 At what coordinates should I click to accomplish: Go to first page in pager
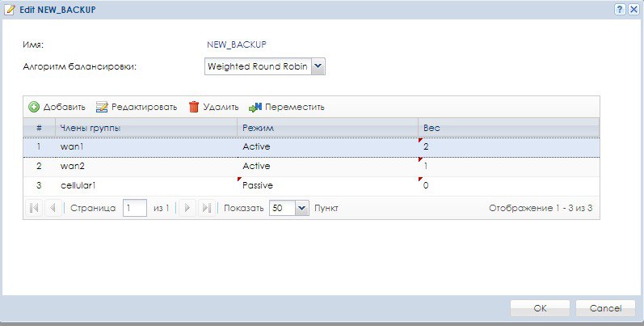(34, 208)
